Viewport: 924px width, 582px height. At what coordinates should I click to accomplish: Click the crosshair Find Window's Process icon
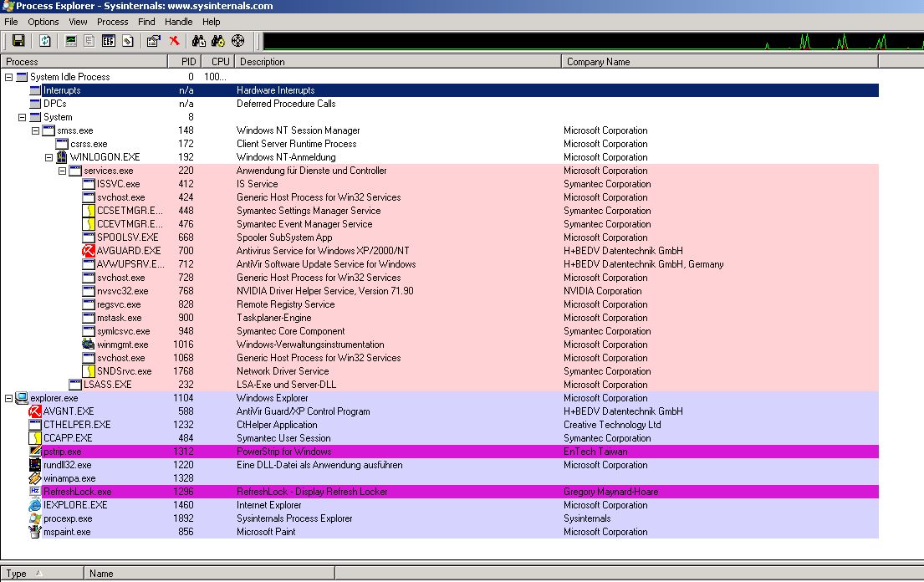tap(237, 41)
